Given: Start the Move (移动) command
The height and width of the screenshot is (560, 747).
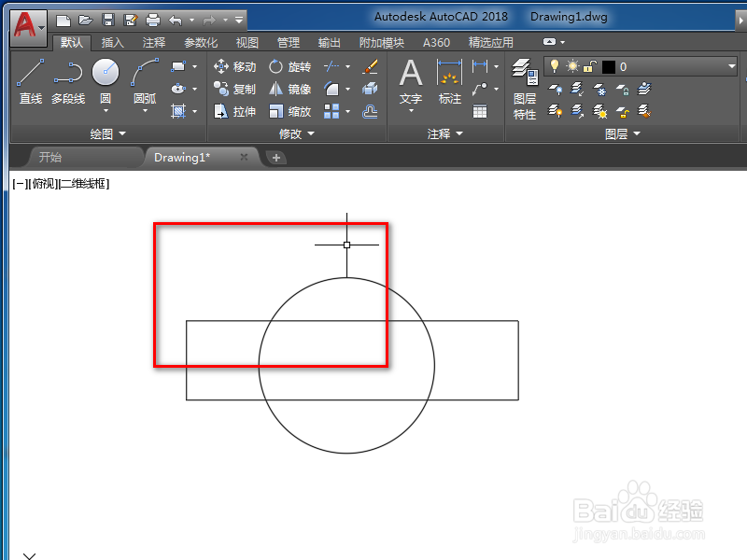Looking at the screenshot, I should [235, 66].
